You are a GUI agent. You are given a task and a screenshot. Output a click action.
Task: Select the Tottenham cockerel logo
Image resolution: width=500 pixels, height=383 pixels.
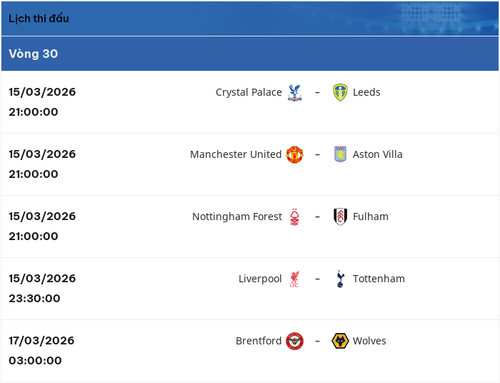340,279
